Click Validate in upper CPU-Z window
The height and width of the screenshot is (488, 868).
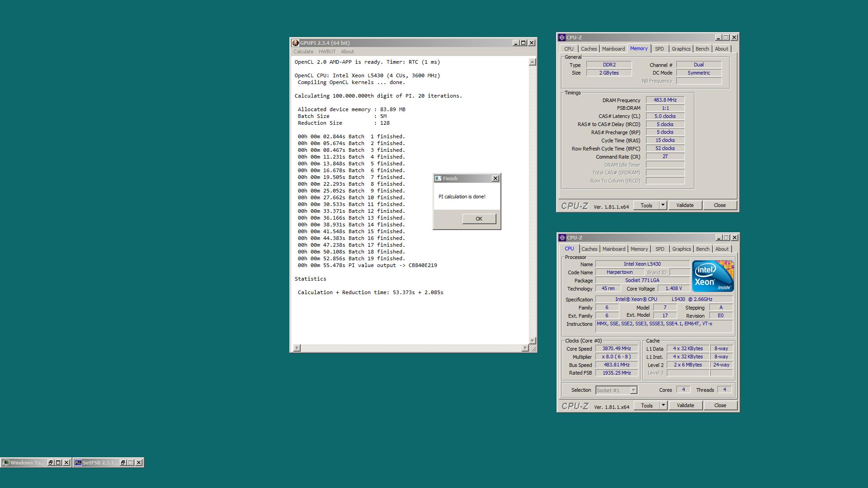(x=685, y=205)
